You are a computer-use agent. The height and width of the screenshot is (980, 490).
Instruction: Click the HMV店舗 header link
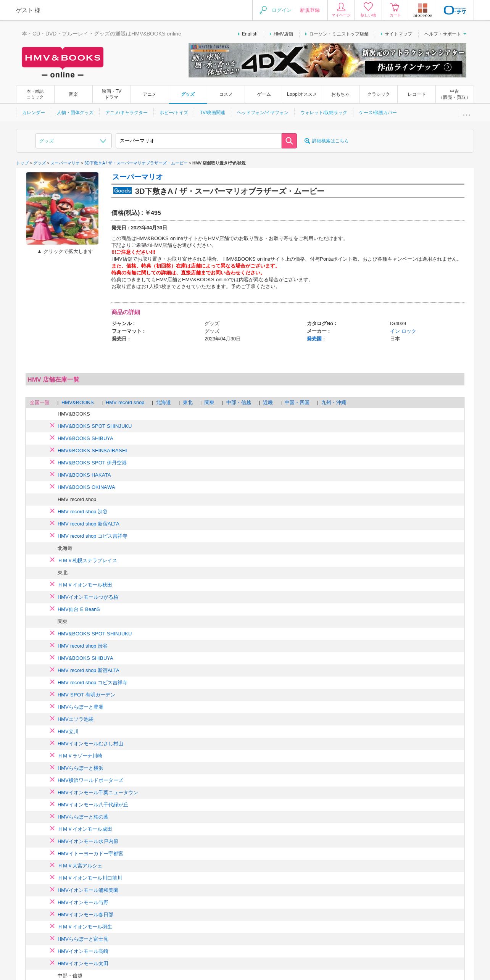283,34
